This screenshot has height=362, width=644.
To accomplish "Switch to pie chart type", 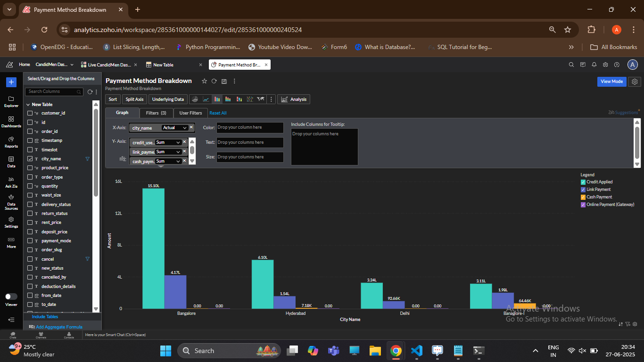I will (195, 99).
